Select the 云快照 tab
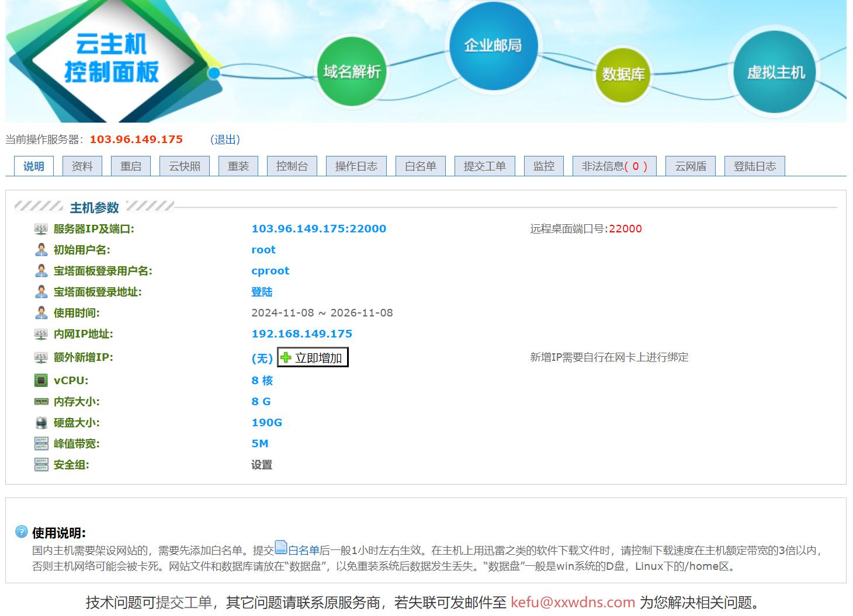Screen dimensions: 853x616 coord(185,166)
